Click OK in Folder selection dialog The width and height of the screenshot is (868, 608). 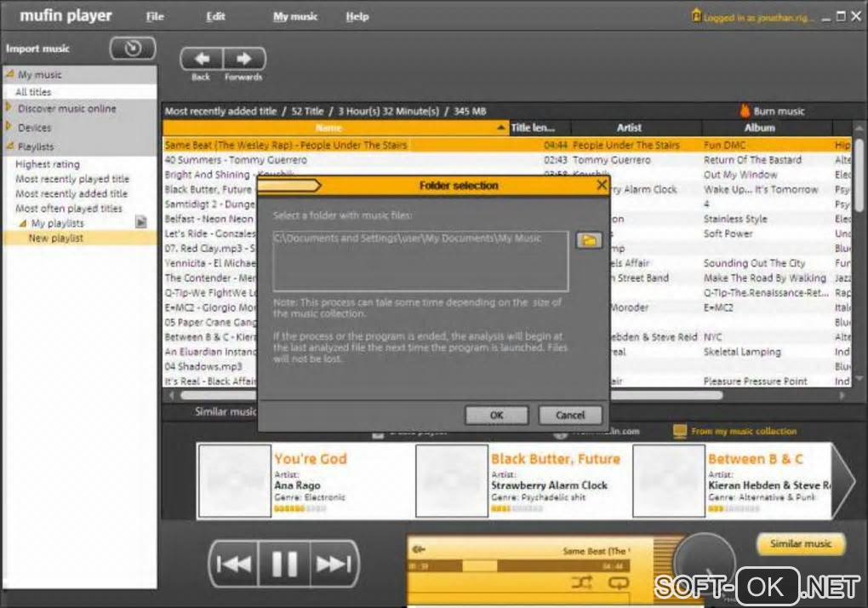click(x=497, y=416)
